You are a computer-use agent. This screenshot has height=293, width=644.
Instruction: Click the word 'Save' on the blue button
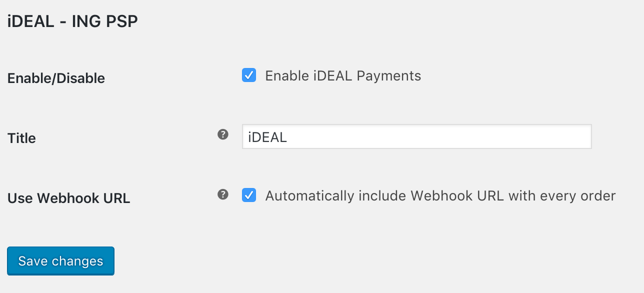(33, 261)
